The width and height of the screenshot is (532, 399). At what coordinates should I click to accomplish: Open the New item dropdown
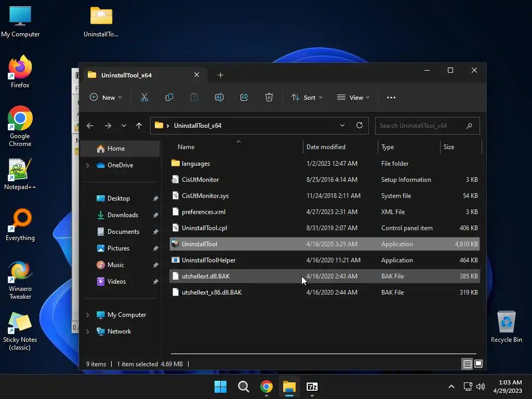click(105, 97)
